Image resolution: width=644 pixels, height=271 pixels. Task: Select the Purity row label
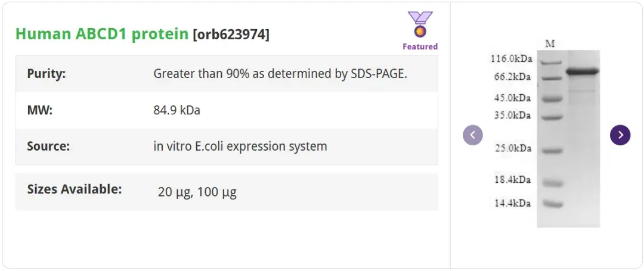tap(47, 74)
